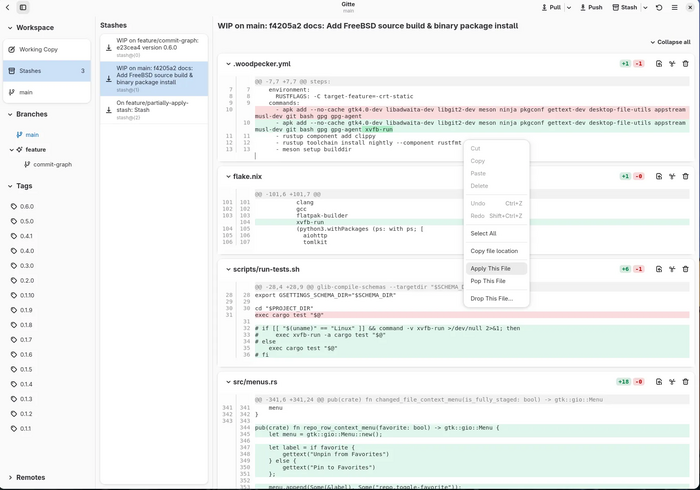
Task: Select tag 0.5.0
Action: pyautogui.click(x=27, y=221)
